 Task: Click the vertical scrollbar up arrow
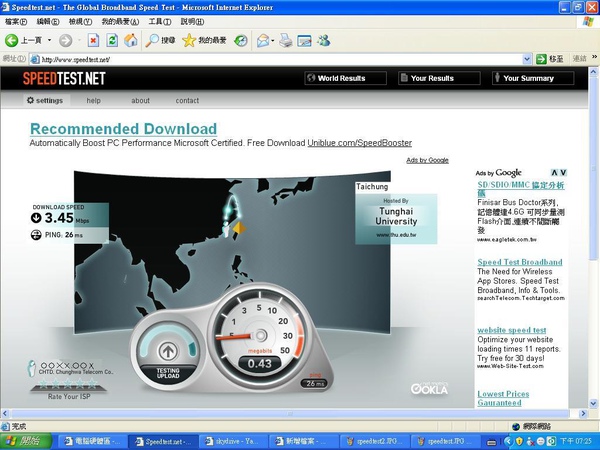tap(593, 72)
